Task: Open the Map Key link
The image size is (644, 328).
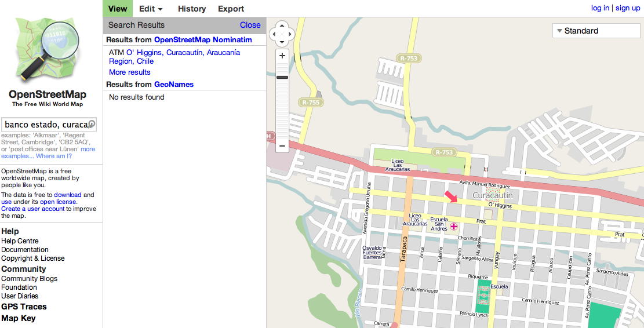Action: 19,318
